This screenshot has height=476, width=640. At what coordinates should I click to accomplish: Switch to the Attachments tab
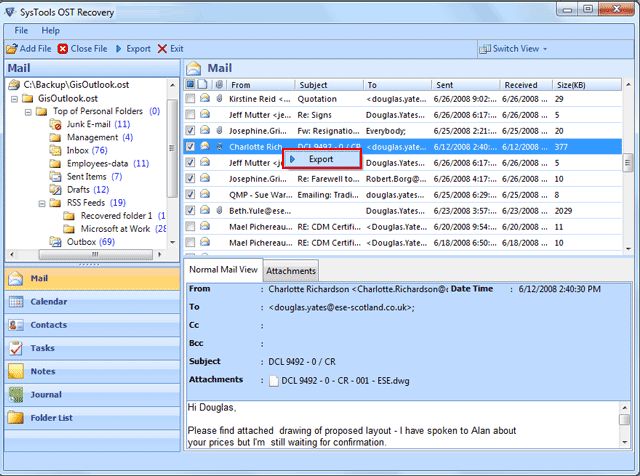point(291,270)
